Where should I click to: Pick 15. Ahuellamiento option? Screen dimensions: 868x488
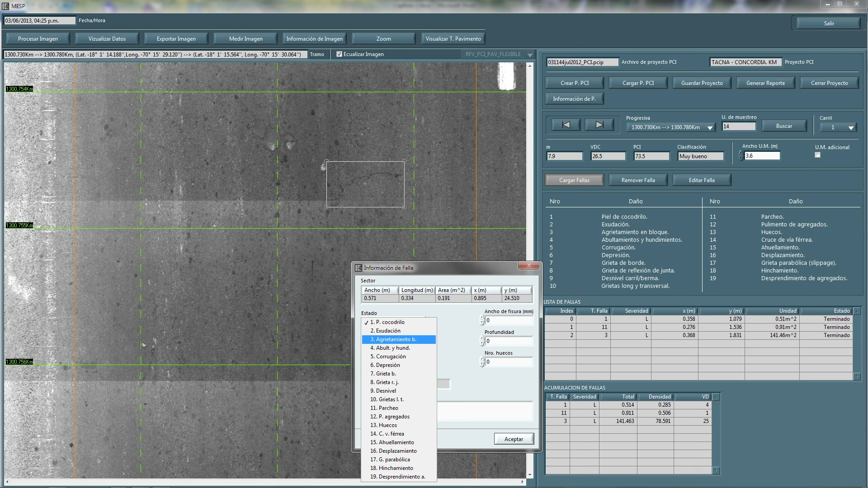coord(398,442)
